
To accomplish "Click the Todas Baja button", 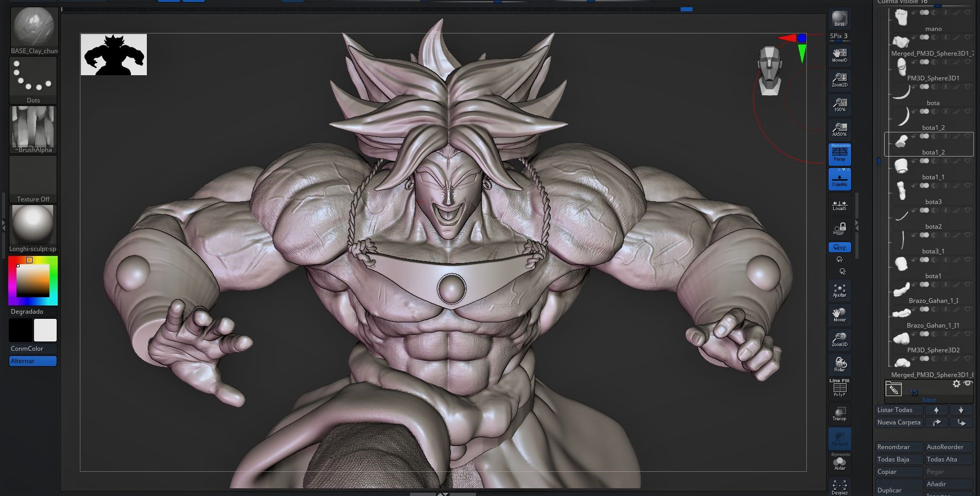I will [899, 459].
